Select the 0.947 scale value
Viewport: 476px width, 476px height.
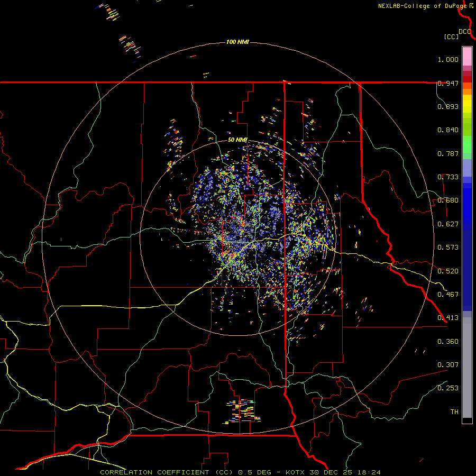(448, 83)
